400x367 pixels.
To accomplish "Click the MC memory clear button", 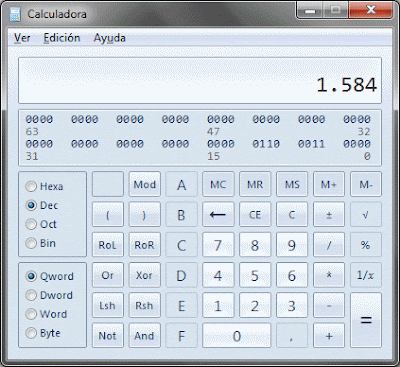I will point(218,184).
